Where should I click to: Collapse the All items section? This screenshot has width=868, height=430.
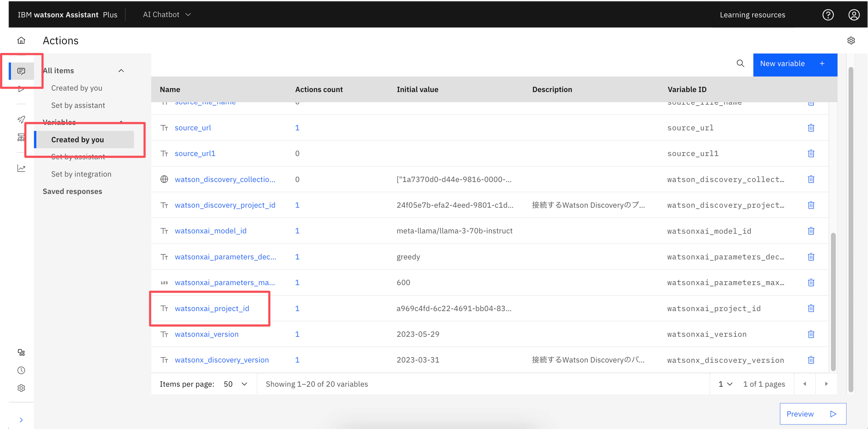click(121, 71)
